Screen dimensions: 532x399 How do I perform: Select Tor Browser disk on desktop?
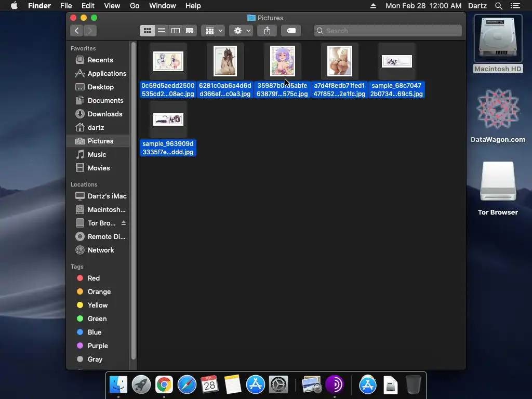click(498, 188)
